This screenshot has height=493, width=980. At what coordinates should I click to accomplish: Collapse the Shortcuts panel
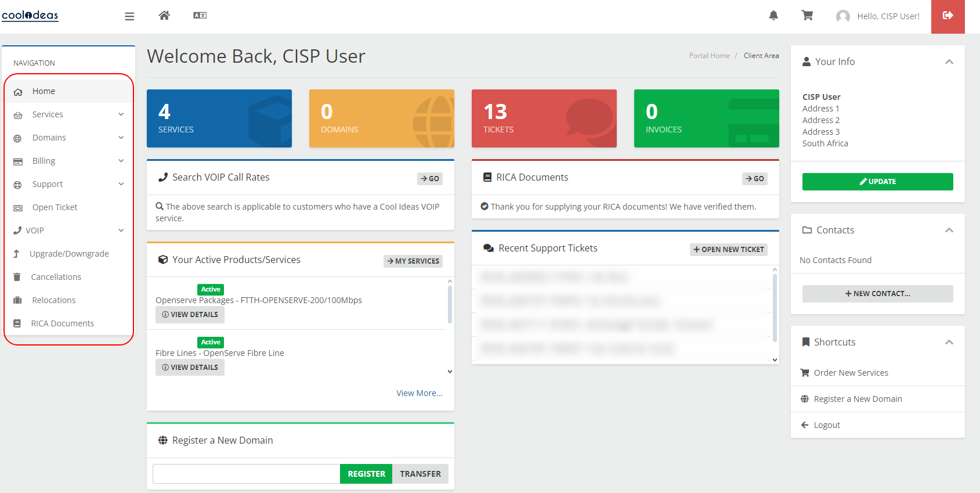pyautogui.click(x=949, y=342)
